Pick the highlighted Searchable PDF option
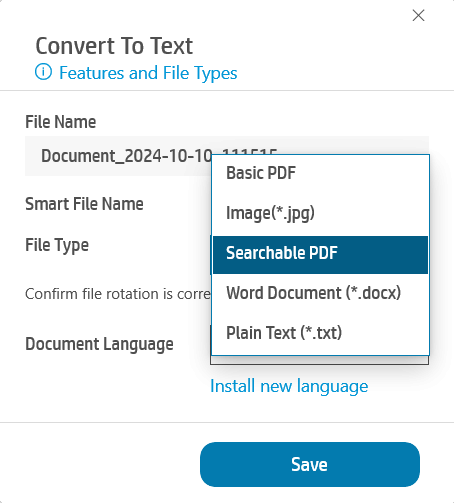Image resolution: width=454 pixels, height=503 pixels. pos(320,255)
